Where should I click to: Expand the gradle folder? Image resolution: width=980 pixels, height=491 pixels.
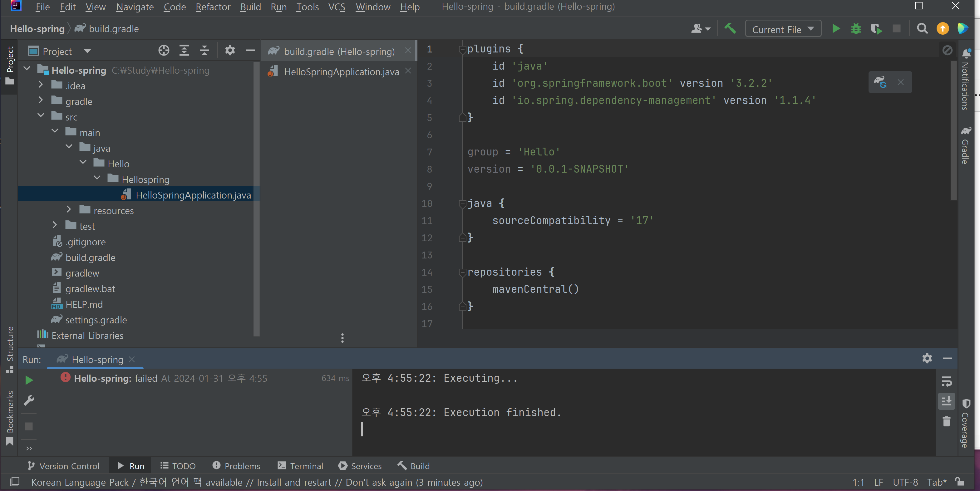(x=41, y=101)
